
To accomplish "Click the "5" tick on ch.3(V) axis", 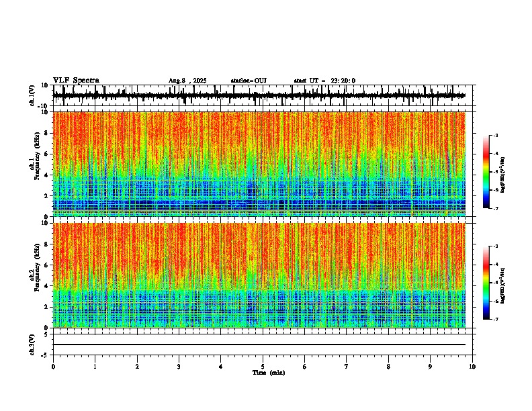I will (x=47, y=334).
